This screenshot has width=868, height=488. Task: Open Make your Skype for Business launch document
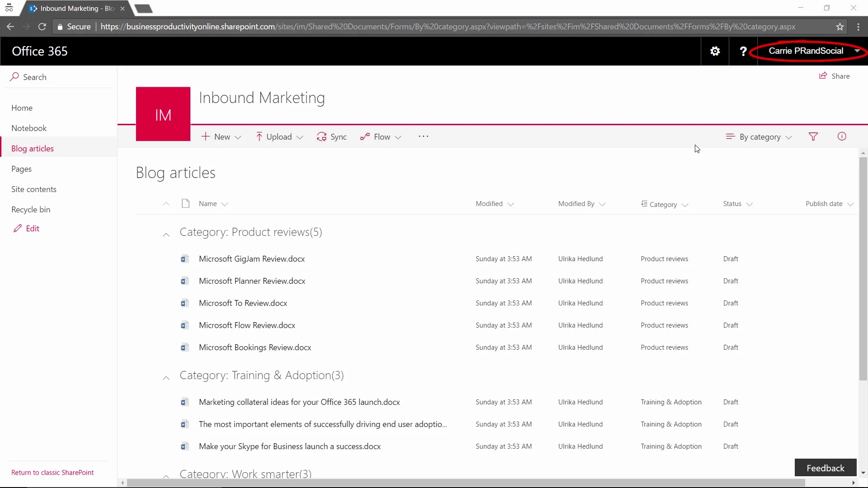tap(290, 446)
